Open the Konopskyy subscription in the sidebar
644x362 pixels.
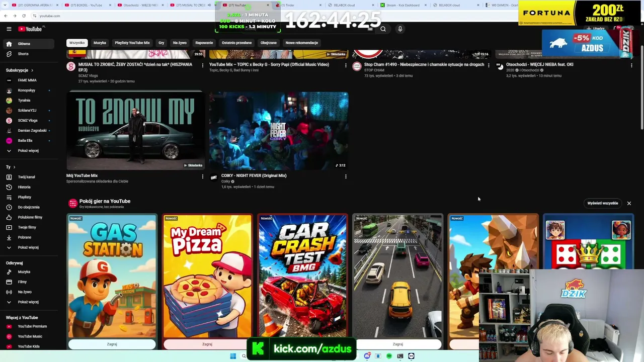tap(28, 90)
